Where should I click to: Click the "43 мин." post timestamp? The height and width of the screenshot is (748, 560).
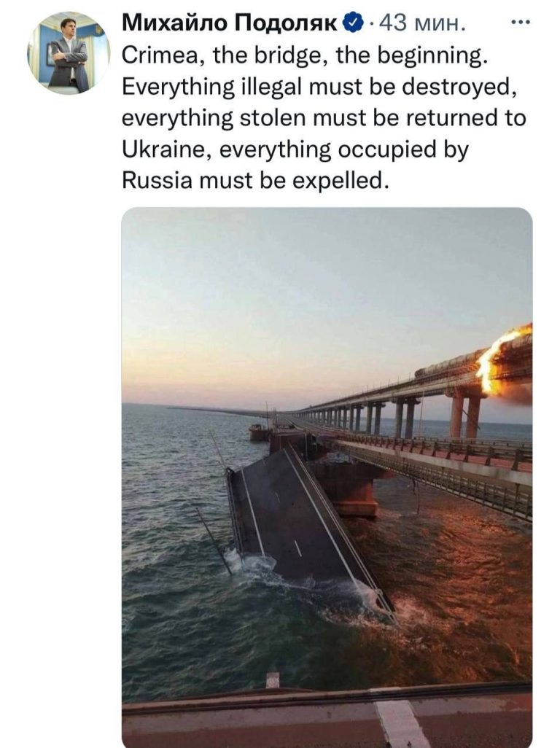(421, 24)
